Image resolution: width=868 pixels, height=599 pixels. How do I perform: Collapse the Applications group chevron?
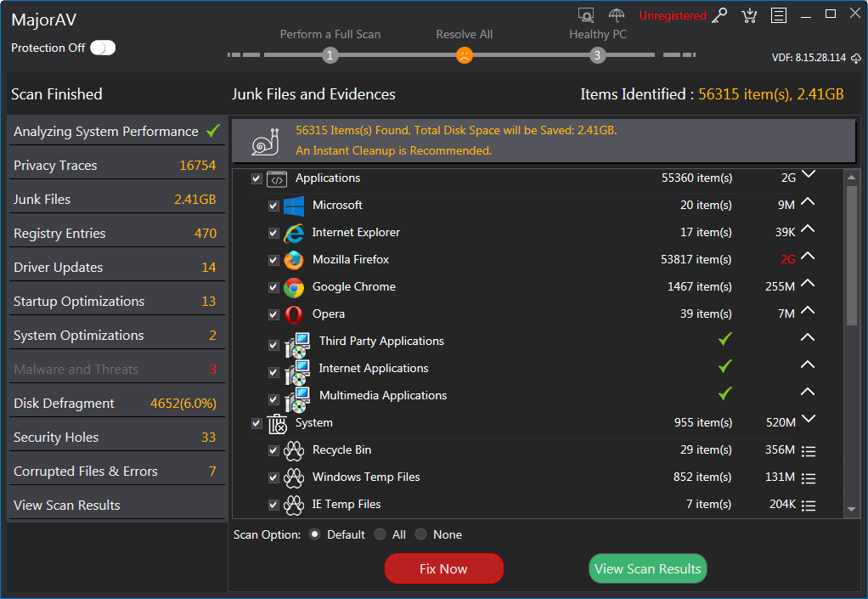point(809,174)
